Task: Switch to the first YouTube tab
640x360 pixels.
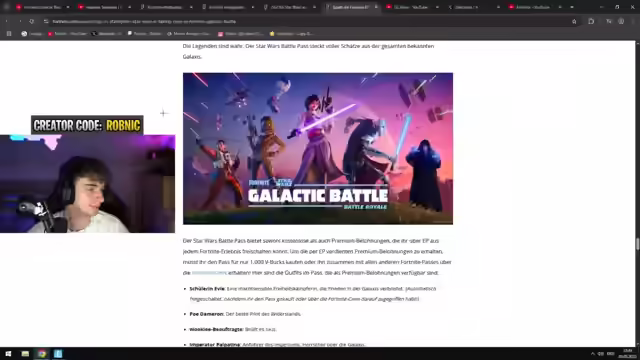Action: coord(42,7)
